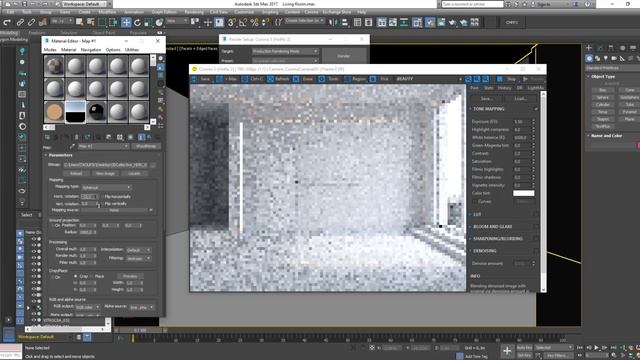
Task: Click the Play Animation button
Action: click(x=596, y=347)
